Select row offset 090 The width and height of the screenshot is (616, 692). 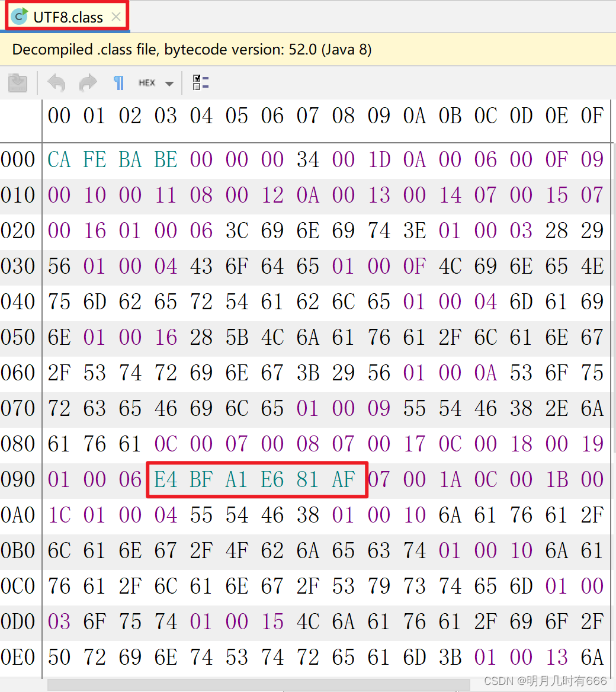click(18, 480)
